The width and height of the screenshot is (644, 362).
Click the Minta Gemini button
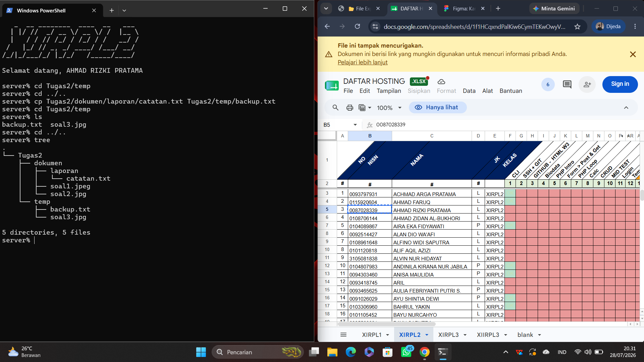point(554,9)
